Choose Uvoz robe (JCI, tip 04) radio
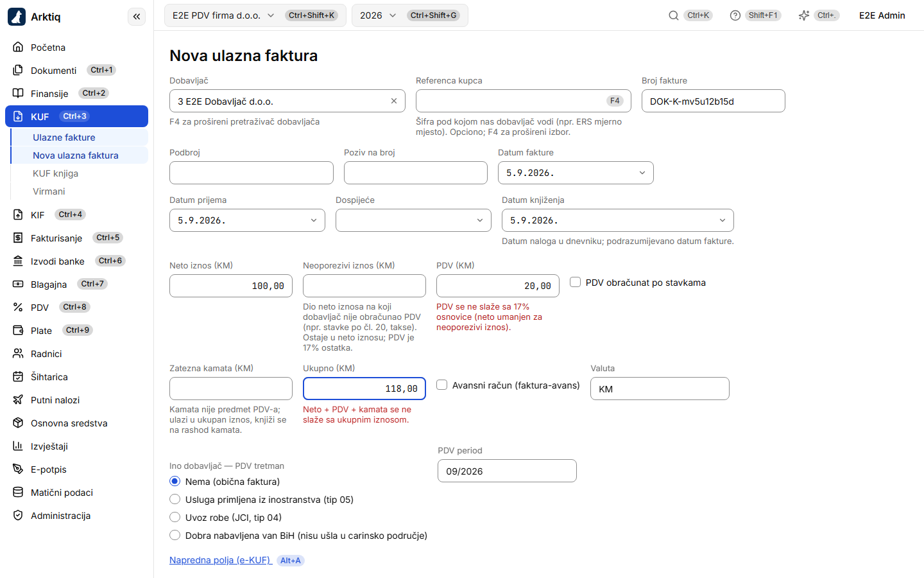The image size is (924, 578). [x=175, y=517]
